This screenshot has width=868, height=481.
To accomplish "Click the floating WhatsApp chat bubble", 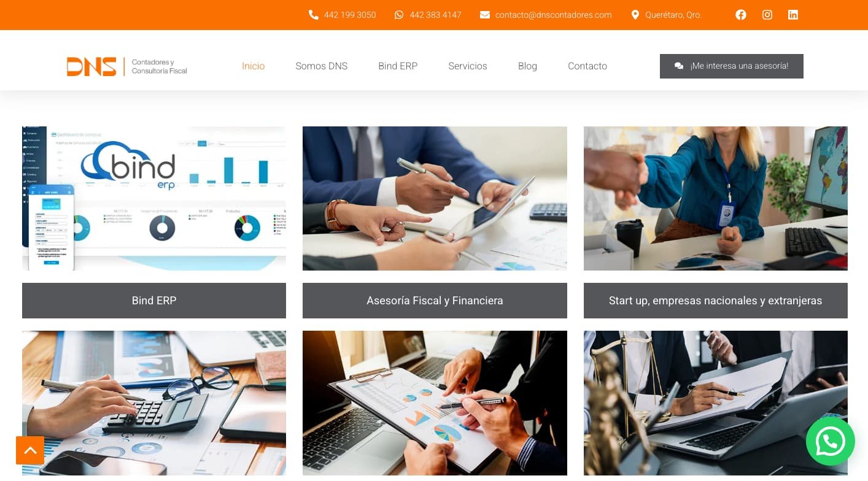I will pyautogui.click(x=830, y=441).
